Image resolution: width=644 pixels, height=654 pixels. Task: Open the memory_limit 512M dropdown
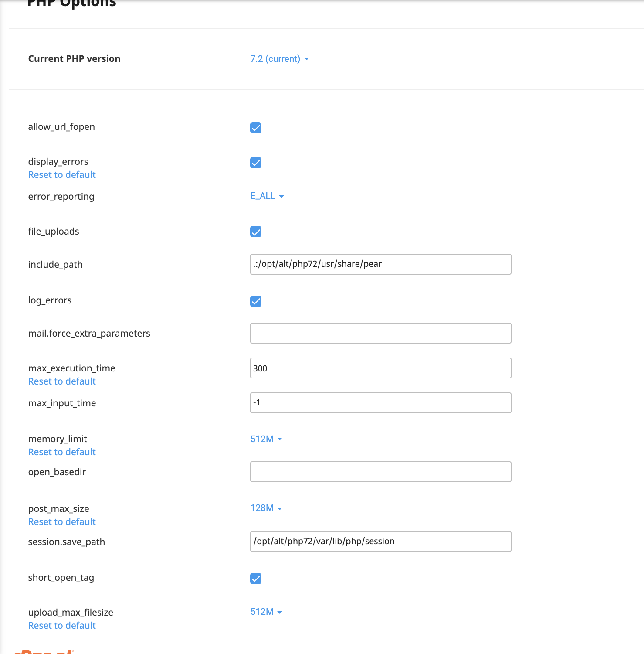266,439
